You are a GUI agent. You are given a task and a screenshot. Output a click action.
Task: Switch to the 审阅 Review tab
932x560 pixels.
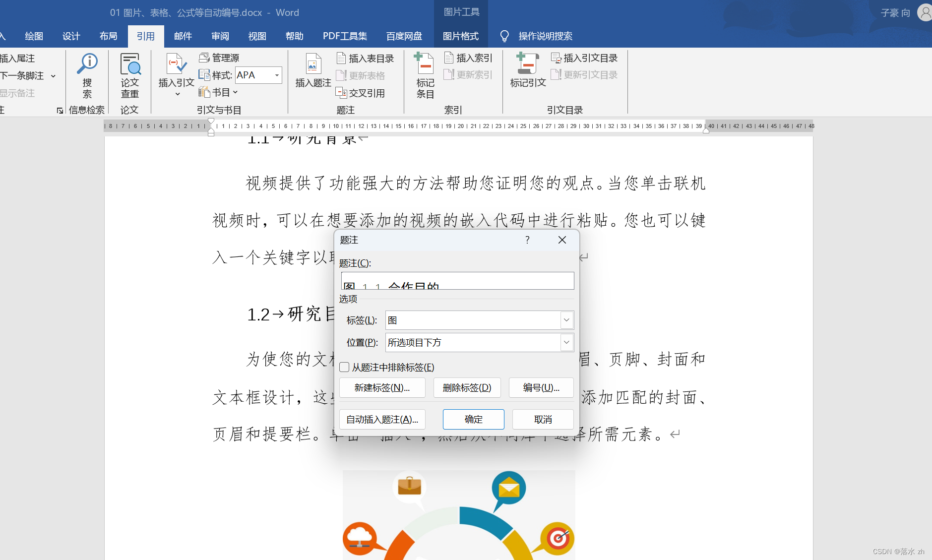[220, 36]
